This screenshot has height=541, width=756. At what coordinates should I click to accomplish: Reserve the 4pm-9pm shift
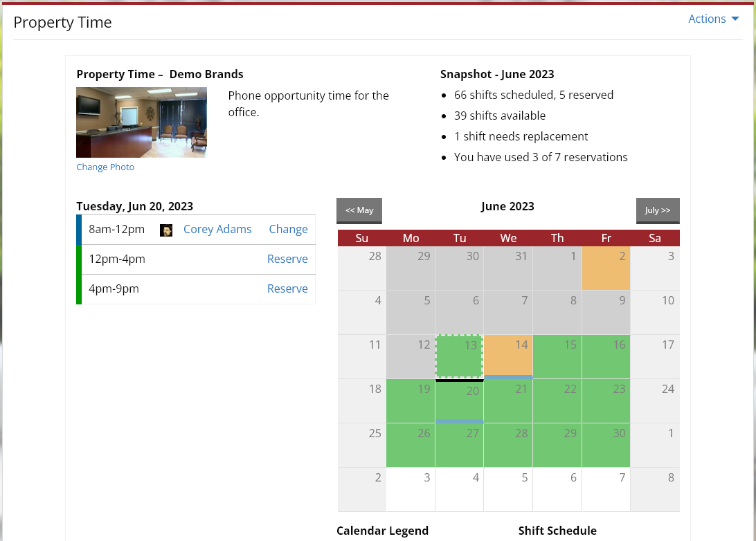(x=287, y=288)
